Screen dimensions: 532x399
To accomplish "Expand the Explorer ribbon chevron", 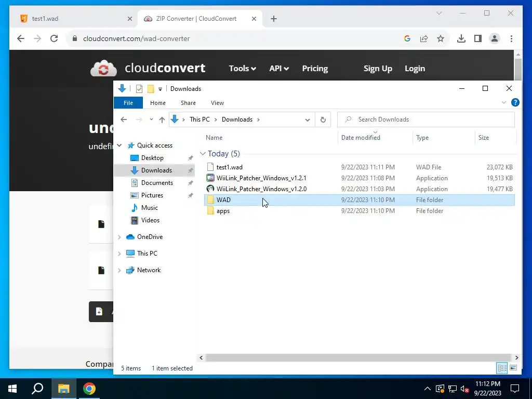I will point(504,102).
